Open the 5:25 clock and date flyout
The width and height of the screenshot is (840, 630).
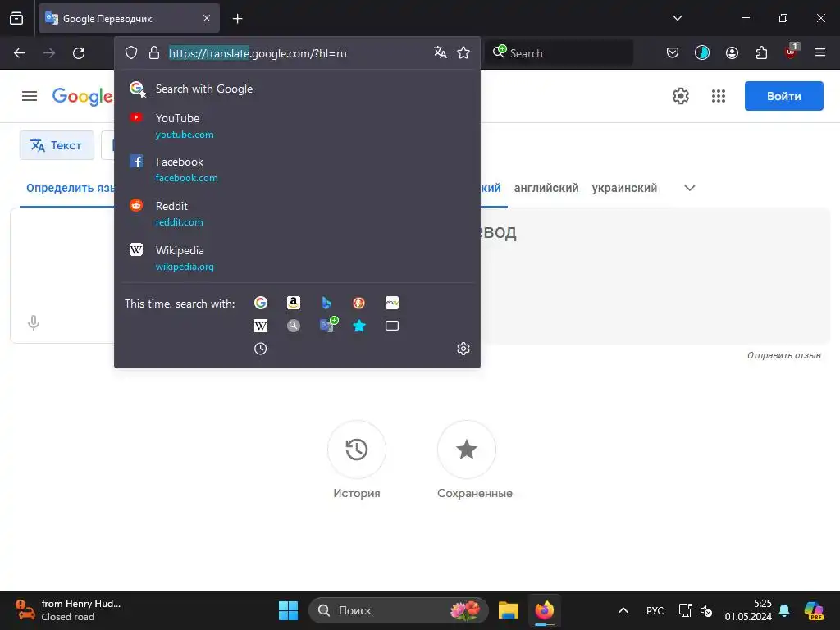click(748, 610)
